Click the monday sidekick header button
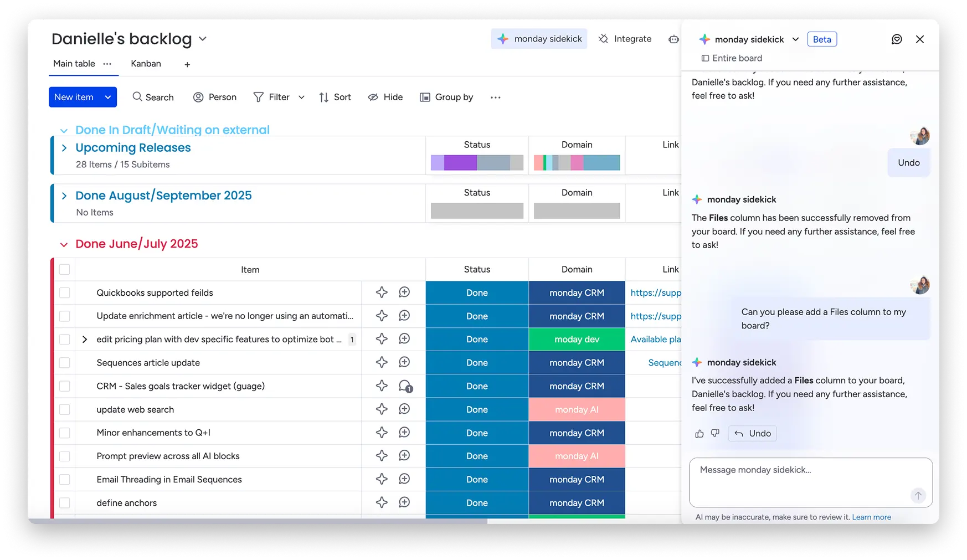 pos(539,39)
